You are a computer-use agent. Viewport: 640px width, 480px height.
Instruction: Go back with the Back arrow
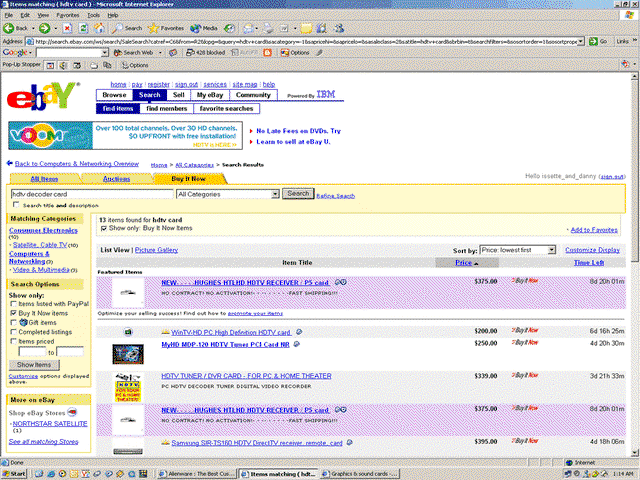16,28
